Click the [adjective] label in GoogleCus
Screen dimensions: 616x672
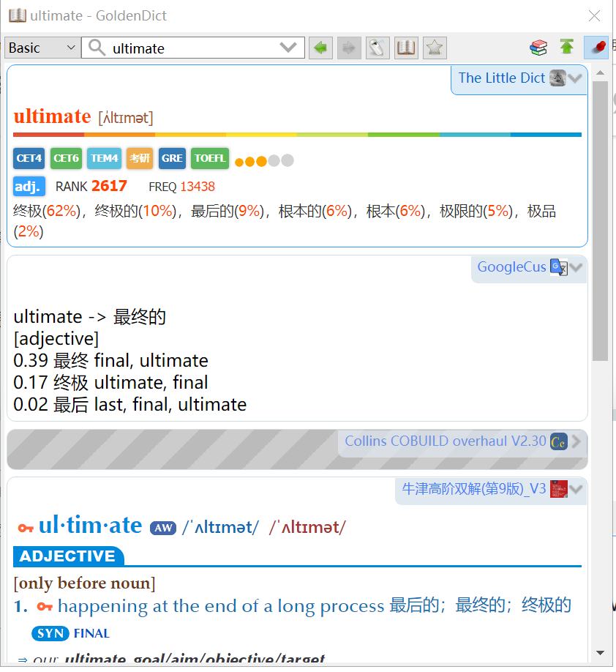point(56,339)
